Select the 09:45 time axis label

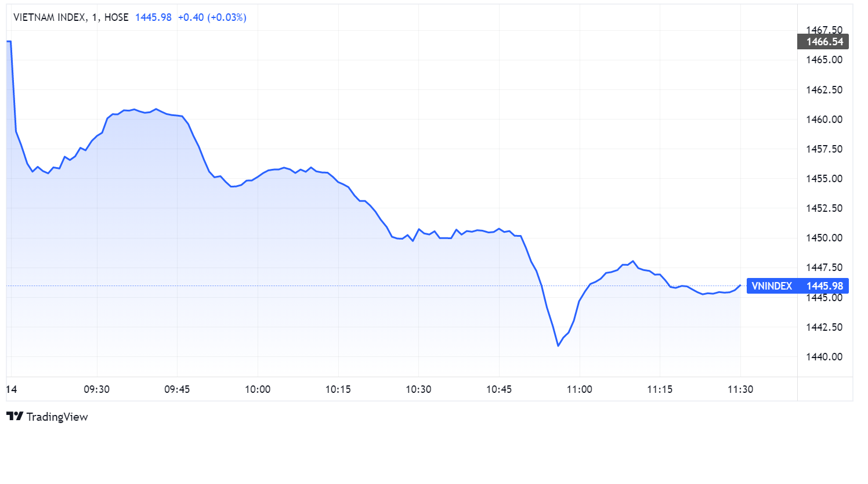(177, 389)
